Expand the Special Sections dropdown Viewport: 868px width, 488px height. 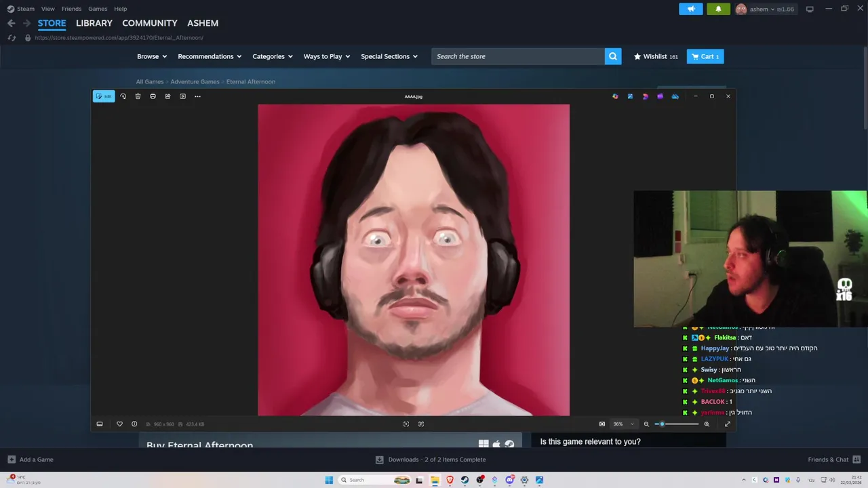coord(389,56)
